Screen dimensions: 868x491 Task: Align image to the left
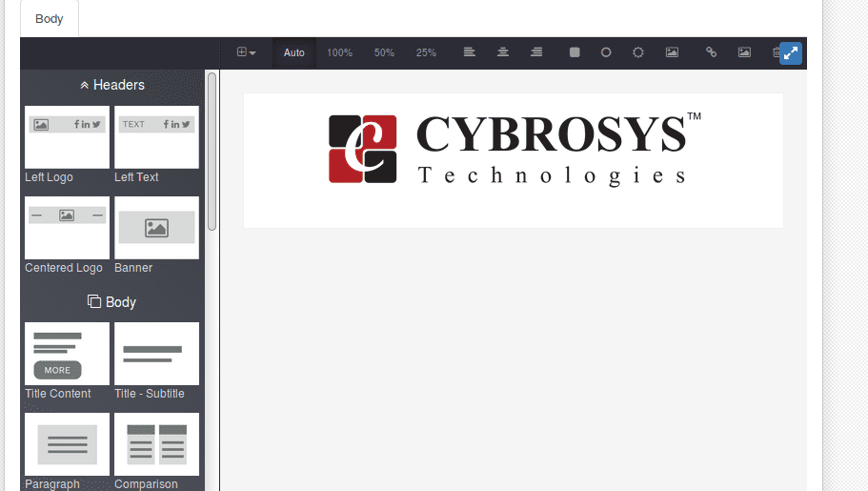[x=469, y=52]
